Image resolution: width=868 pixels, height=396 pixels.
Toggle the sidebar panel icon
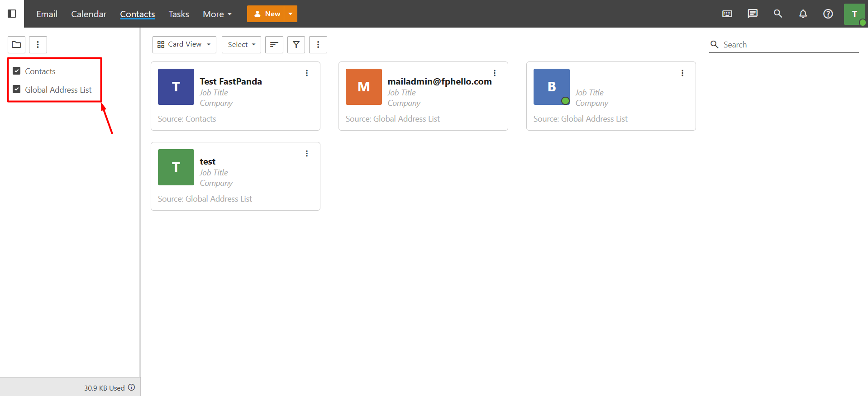pyautogui.click(x=12, y=14)
